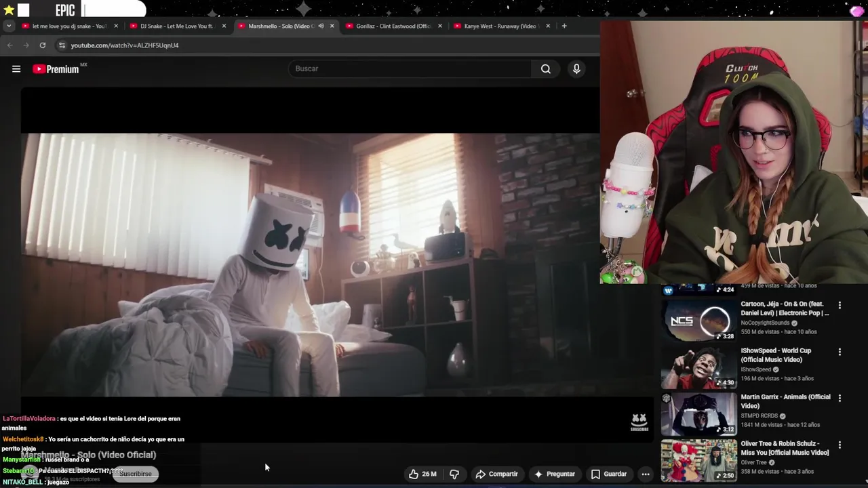The height and width of the screenshot is (488, 868).
Task: Dislike the video with thumbs down
Action: pyautogui.click(x=454, y=474)
